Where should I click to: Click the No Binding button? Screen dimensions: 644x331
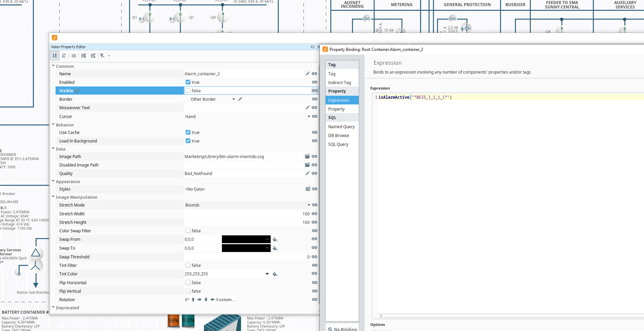[342, 329]
